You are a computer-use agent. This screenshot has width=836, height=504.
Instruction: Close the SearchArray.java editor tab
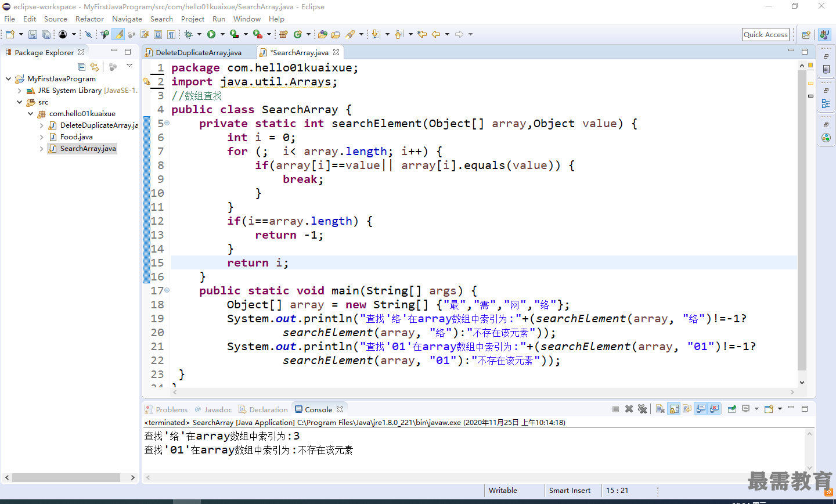click(x=336, y=52)
